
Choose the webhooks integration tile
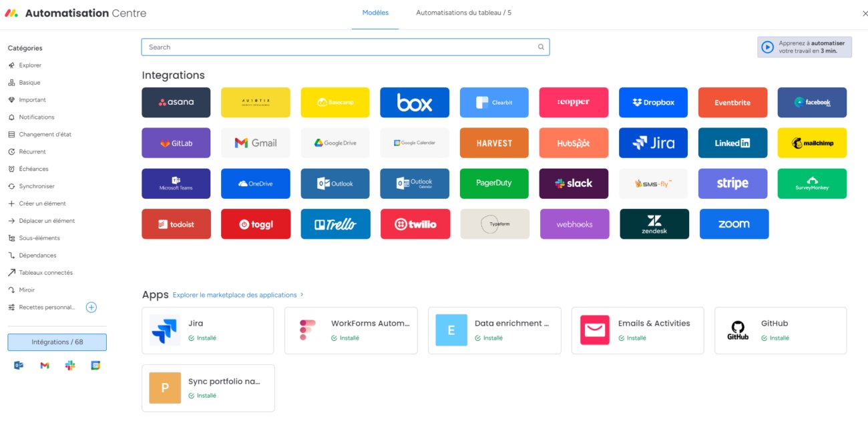[575, 224]
